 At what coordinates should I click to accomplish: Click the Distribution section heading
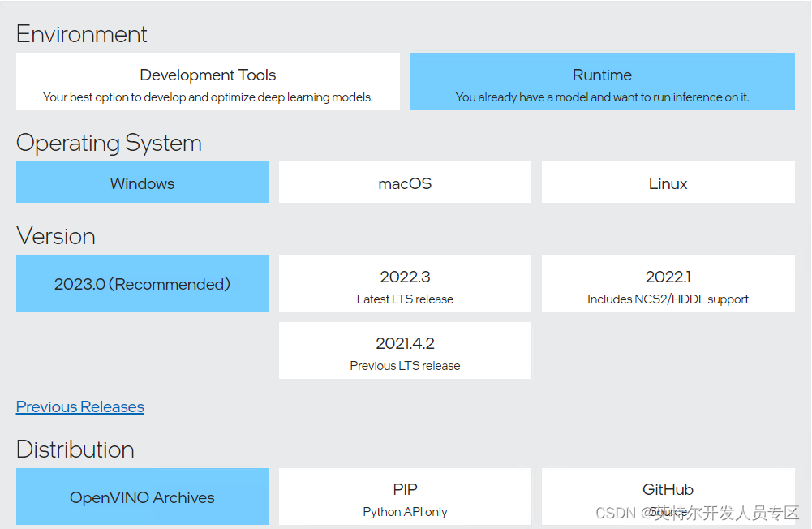pos(75,449)
